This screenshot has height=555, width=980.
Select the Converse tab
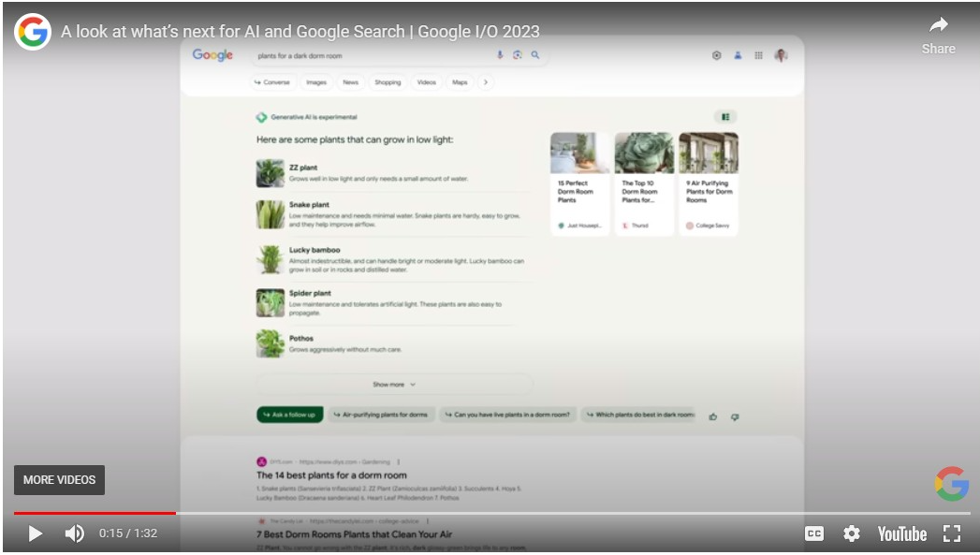(x=271, y=82)
